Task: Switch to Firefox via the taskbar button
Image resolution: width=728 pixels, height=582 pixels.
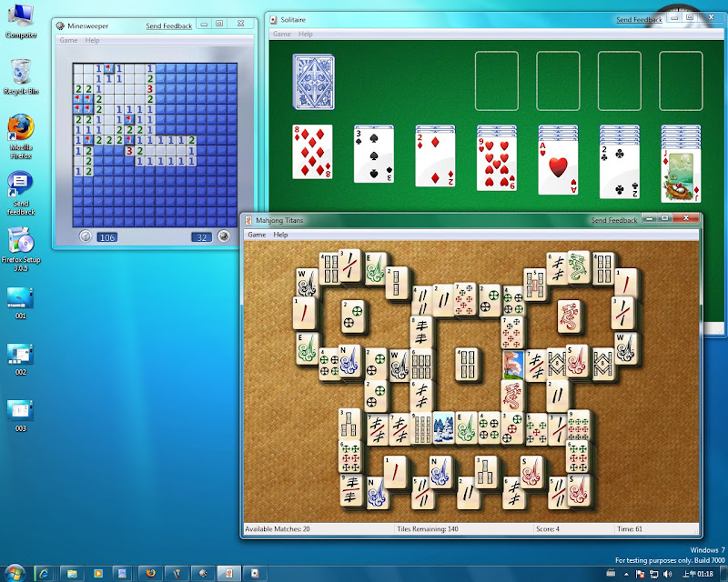Action: point(151,574)
